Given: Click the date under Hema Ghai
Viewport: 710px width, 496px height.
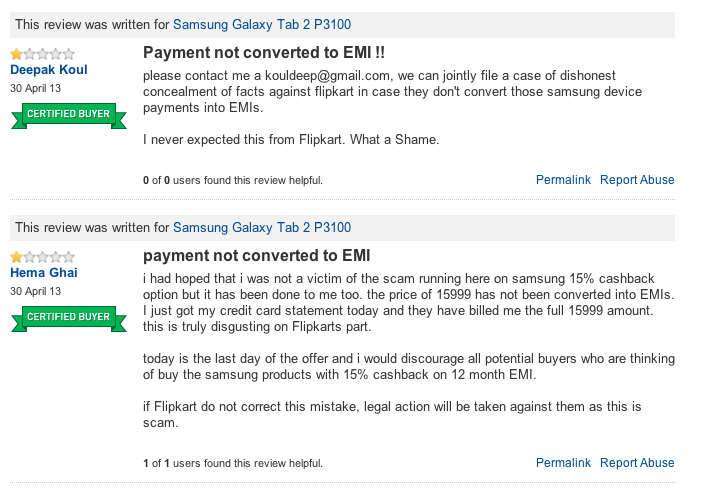Looking at the screenshot, I should tap(35, 291).
